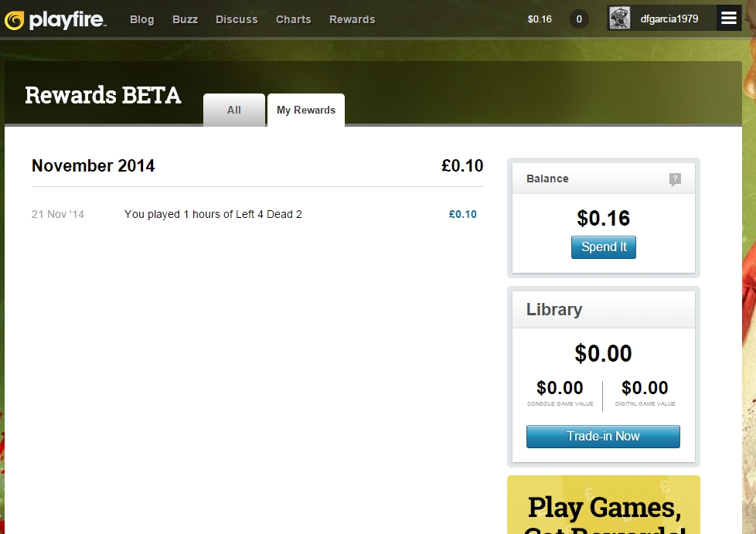Image resolution: width=756 pixels, height=534 pixels.
Task: Click the Rewards BETA page title
Action: (x=103, y=95)
